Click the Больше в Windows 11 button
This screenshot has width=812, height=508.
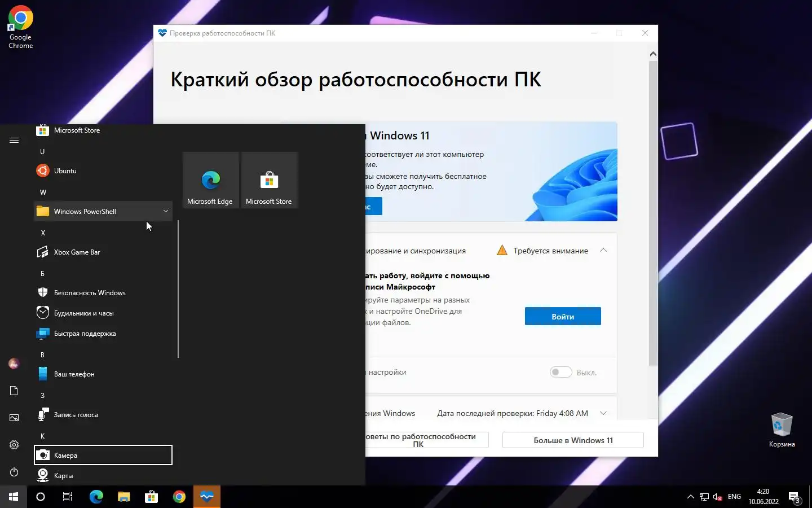click(x=573, y=440)
